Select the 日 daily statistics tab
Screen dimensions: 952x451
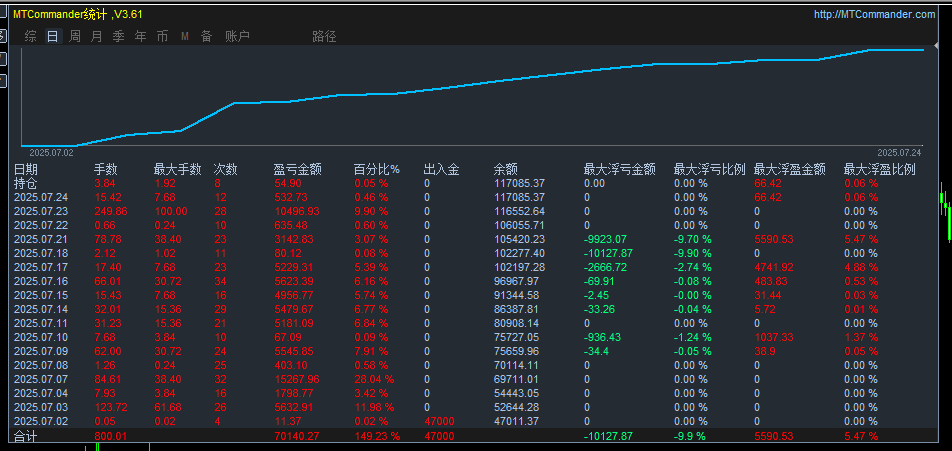click(53, 36)
